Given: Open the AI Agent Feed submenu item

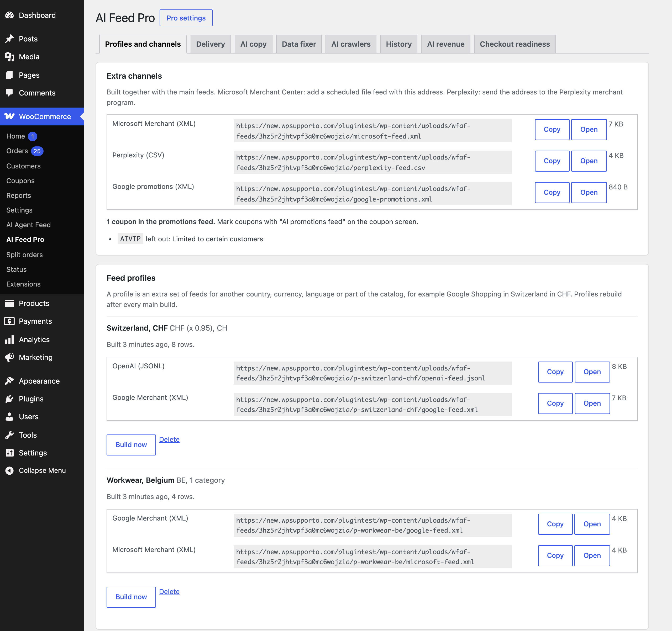Looking at the screenshot, I should (28, 225).
